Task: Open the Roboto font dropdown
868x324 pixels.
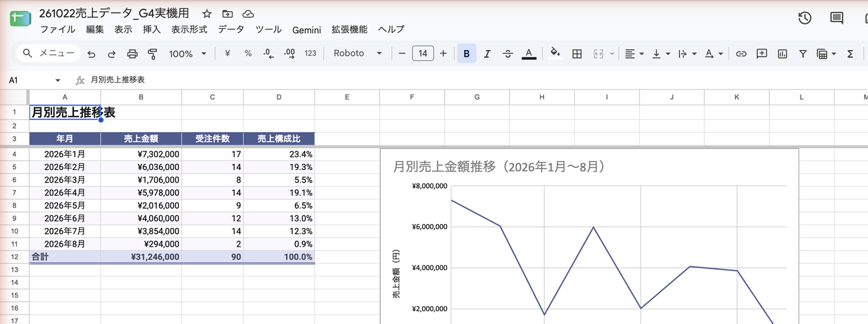Action: 357,53
